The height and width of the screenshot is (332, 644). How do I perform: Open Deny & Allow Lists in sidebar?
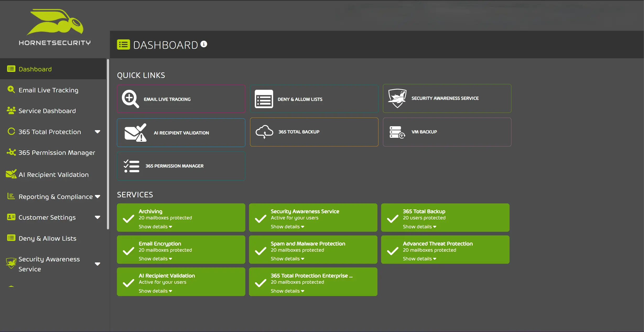(x=53, y=238)
